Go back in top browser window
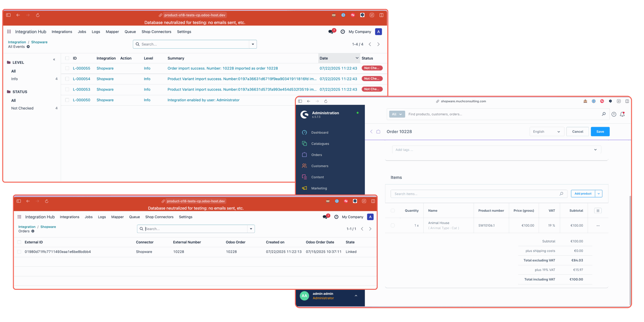644x322 pixels. click(18, 15)
